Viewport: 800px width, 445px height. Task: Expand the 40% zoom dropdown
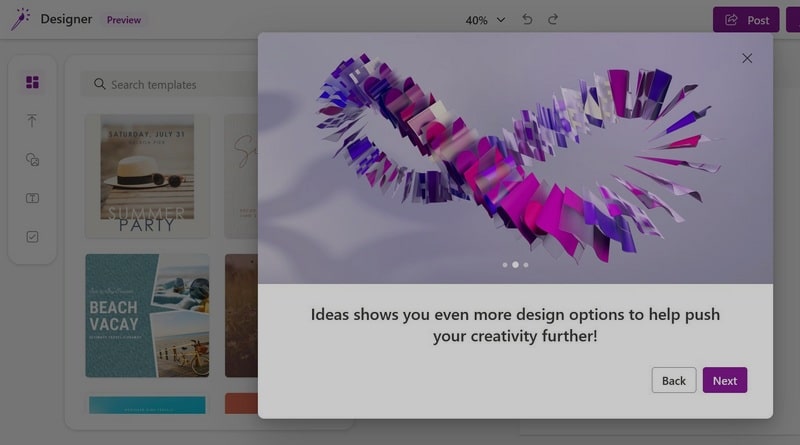(x=485, y=20)
